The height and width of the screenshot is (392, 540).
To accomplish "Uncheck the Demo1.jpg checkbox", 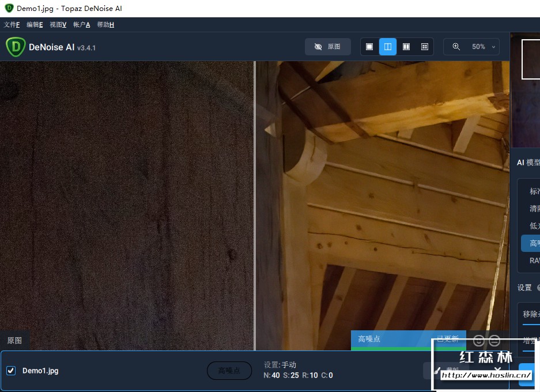I will (11, 371).
